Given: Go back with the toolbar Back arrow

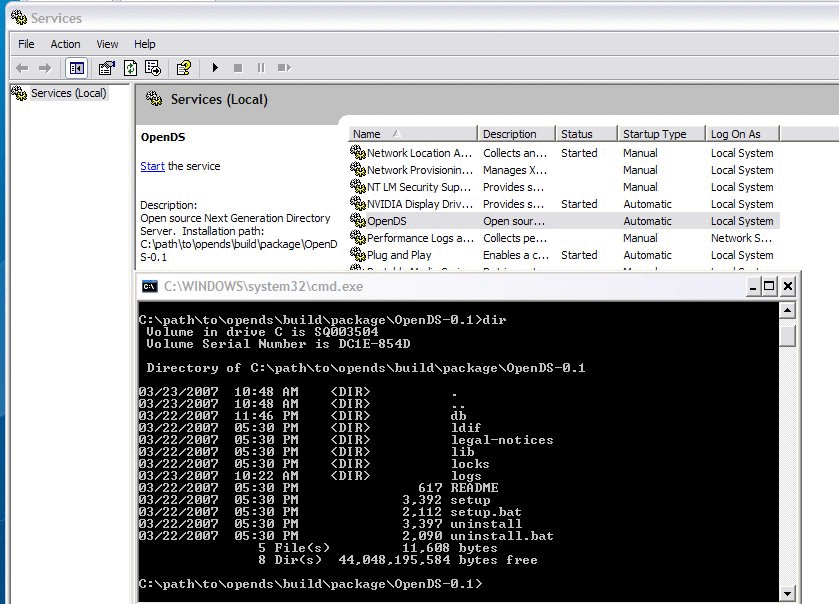Looking at the screenshot, I should (22, 68).
